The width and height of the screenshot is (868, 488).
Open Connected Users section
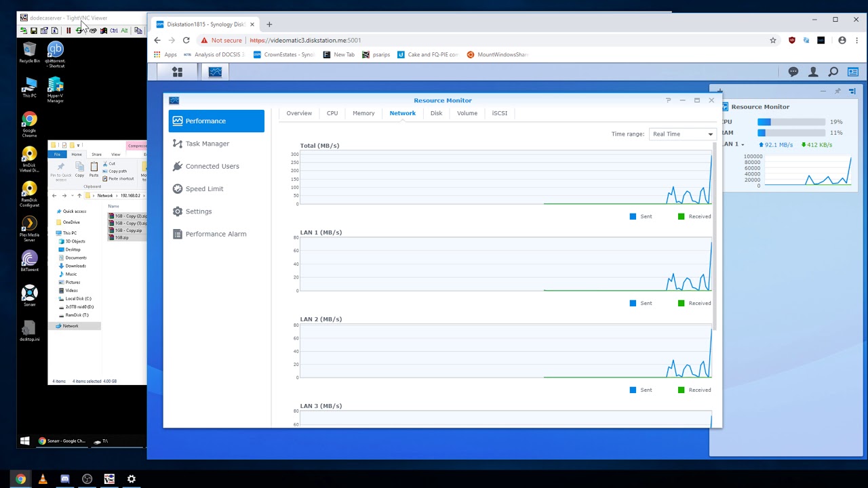click(216, 166)
